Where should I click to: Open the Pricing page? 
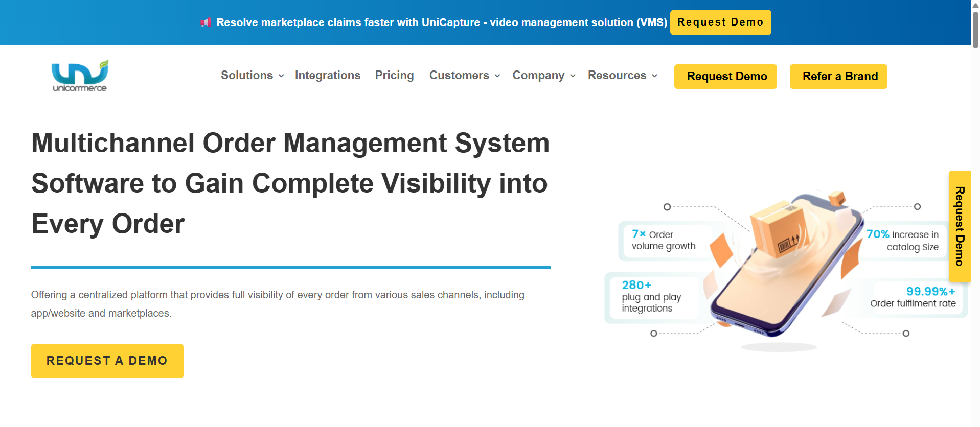pyautogui.click(x=394, y=75)
